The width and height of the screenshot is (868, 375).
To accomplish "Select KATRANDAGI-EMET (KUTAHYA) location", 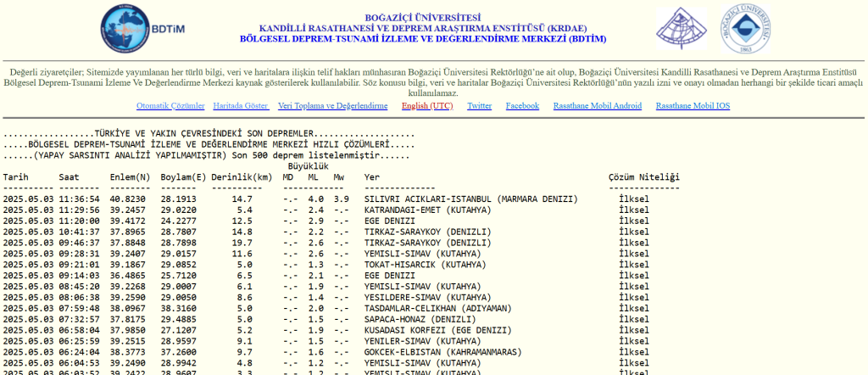I will pyautogui.click(x=427, y=210).
